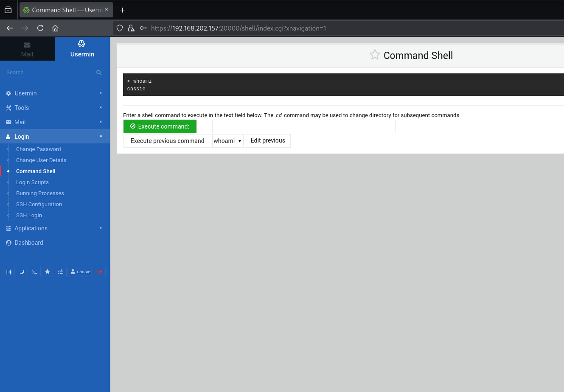Switch to the Mail tab
Screen dimensions: 564x392
pyautogui.click(x=27, y=49)
